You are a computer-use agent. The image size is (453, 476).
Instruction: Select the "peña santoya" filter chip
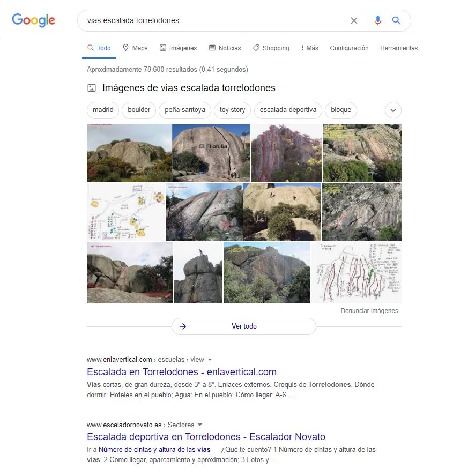pyautogui.click(x=185, y=110)
